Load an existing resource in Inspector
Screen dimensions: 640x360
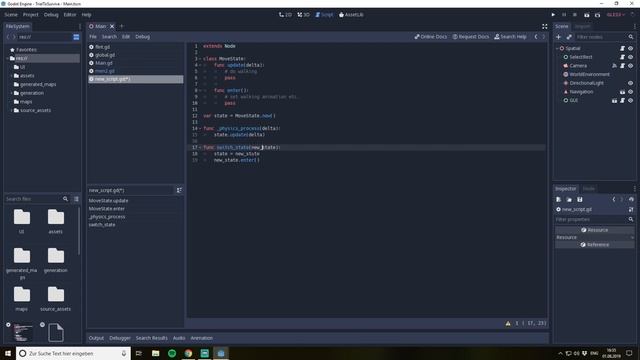click(569, 200)
